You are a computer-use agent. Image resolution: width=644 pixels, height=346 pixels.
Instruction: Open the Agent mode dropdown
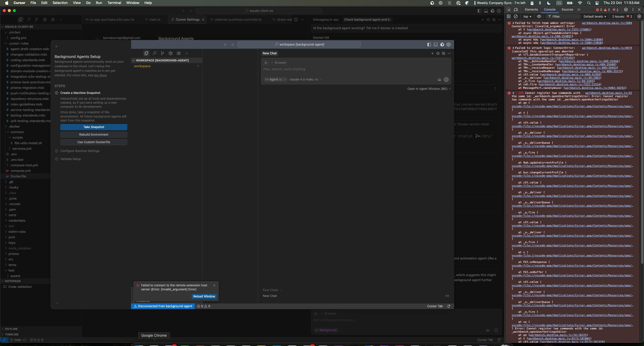[x=275, y=80]
